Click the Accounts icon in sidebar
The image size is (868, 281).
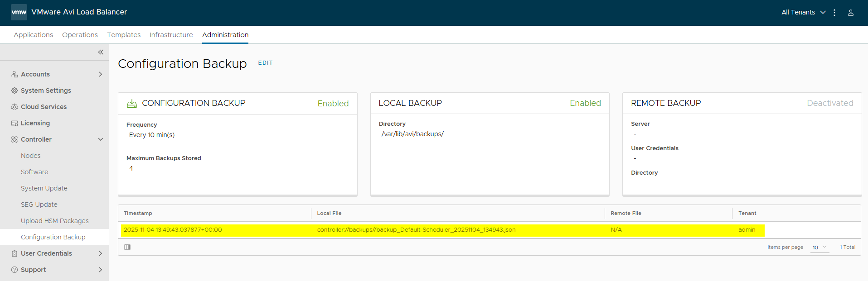(15, 74)
